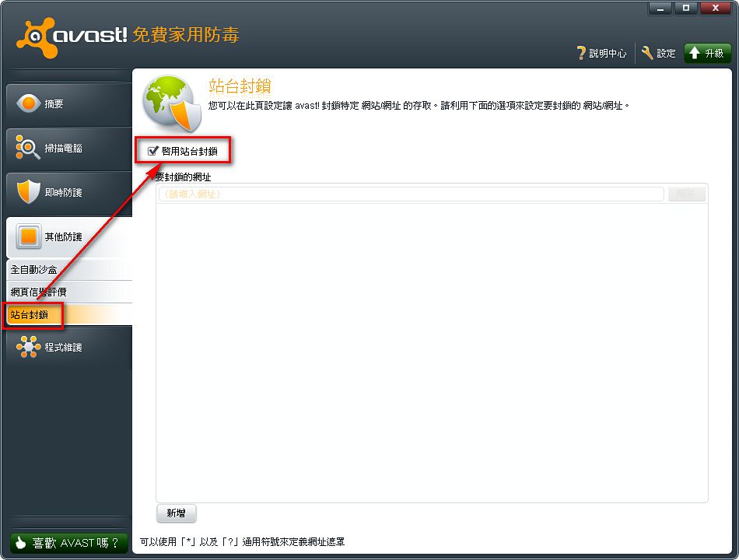The image size is (739, 560).
Task: Click the 程式維護 molecule icon
Action: click(28, 347)
